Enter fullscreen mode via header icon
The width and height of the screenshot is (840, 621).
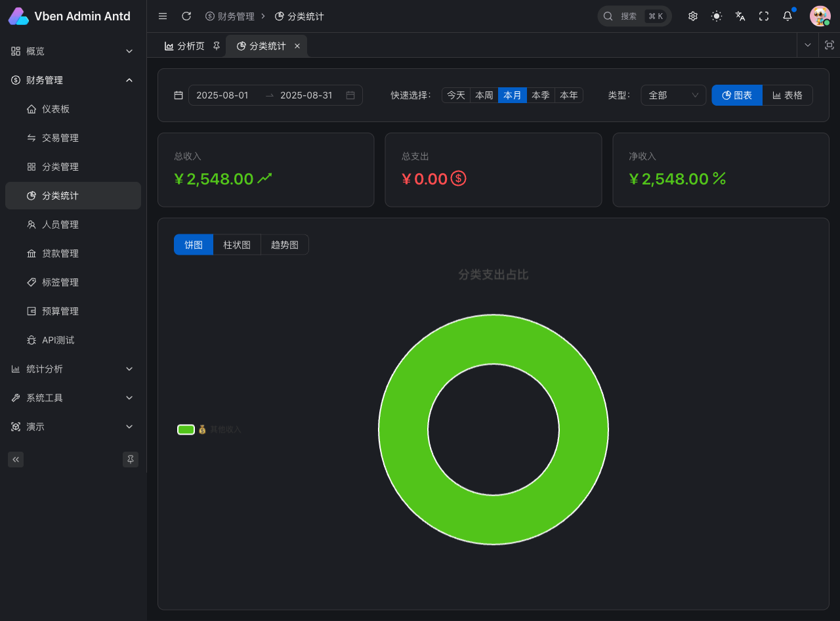[x=764, y=16]
